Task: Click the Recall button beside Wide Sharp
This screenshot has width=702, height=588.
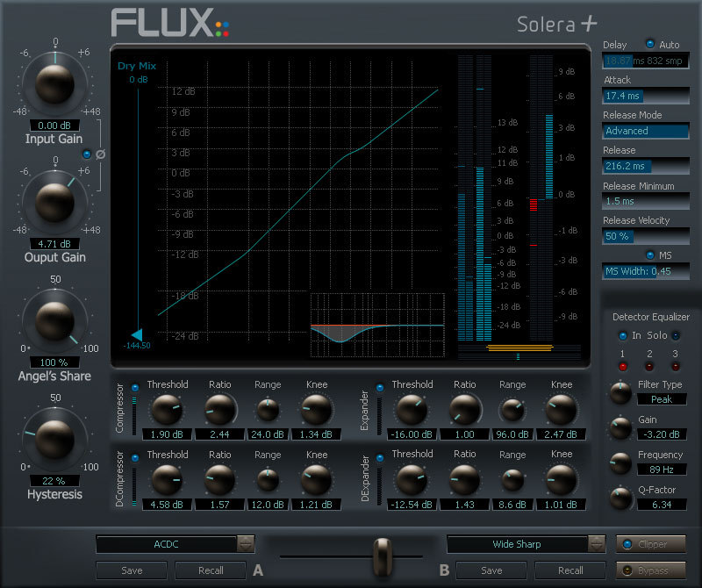Action: coord(570,570)
